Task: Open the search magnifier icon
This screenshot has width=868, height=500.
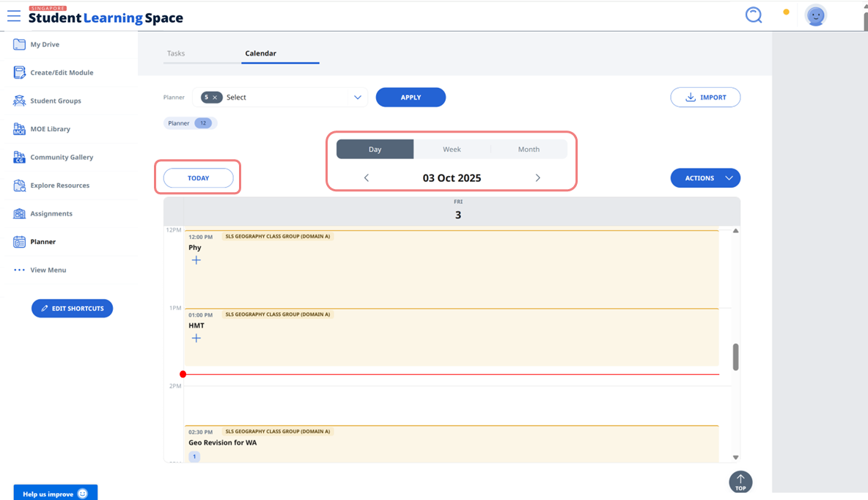Action: click(753, 14)
